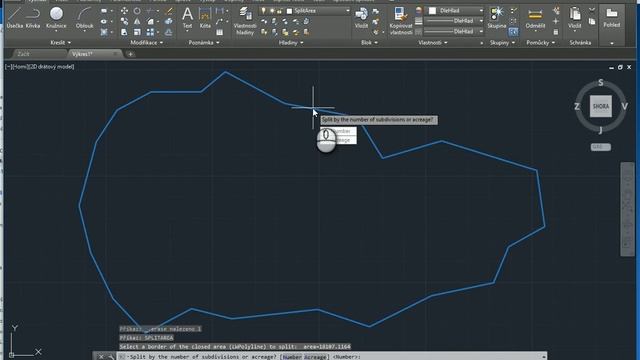This screenshot has width=640, height=360.
Task: Toggle layer on/off lightbulb for SplitArea
Action: (x=264, y=11)
